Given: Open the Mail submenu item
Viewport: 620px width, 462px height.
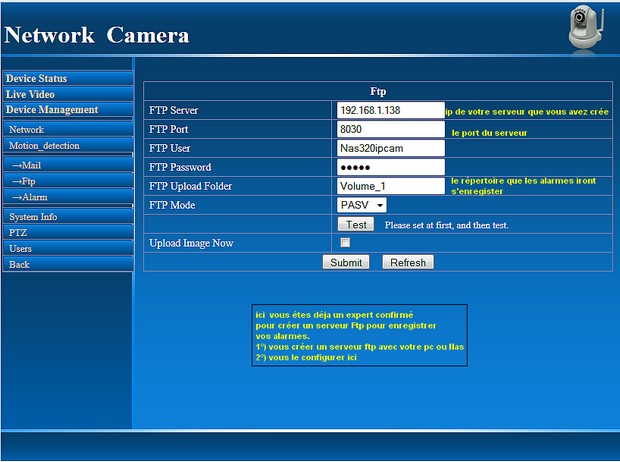Looking at the screenshot, I should [x=67, y=165].
